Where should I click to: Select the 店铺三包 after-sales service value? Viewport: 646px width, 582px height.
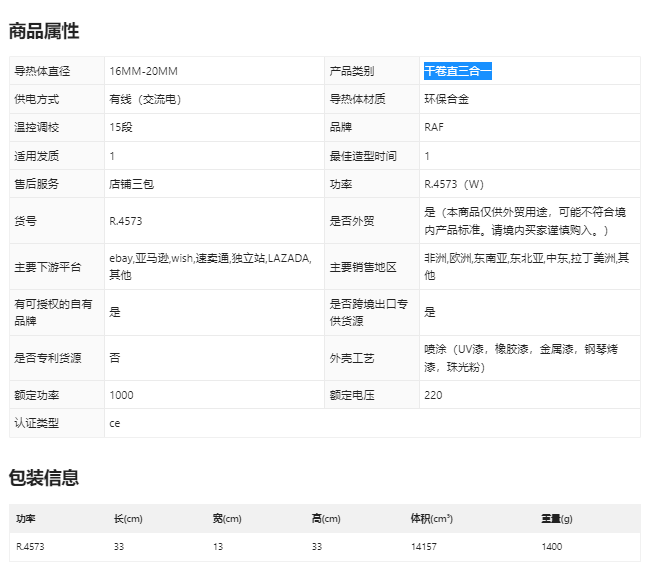(132, 184)
